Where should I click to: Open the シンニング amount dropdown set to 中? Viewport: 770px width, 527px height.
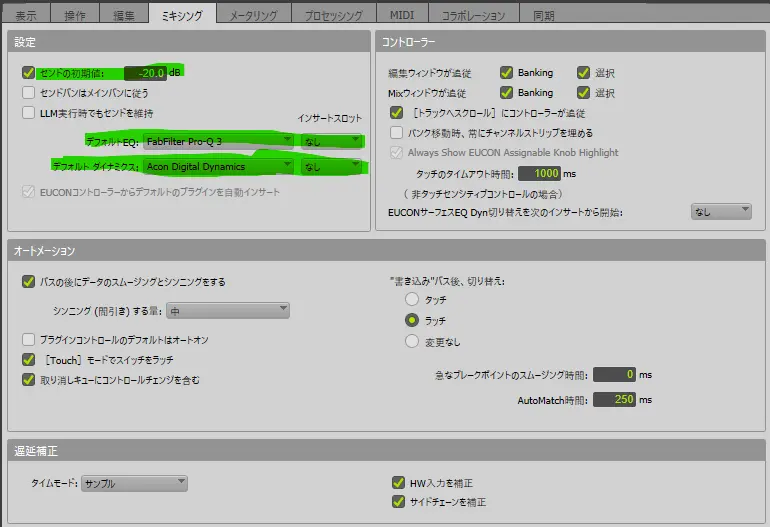(228, 311)
